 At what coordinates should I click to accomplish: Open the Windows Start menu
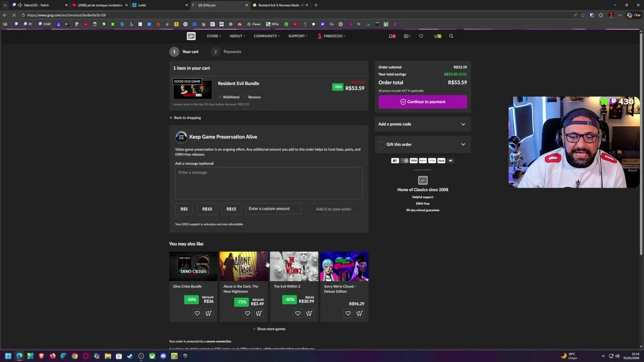click(8, 356)
